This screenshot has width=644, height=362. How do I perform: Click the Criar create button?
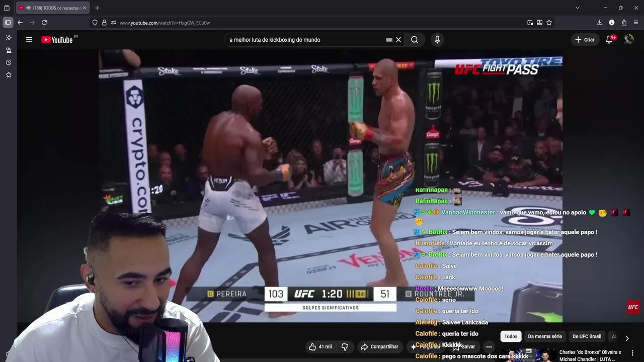(x=585, y=40)
